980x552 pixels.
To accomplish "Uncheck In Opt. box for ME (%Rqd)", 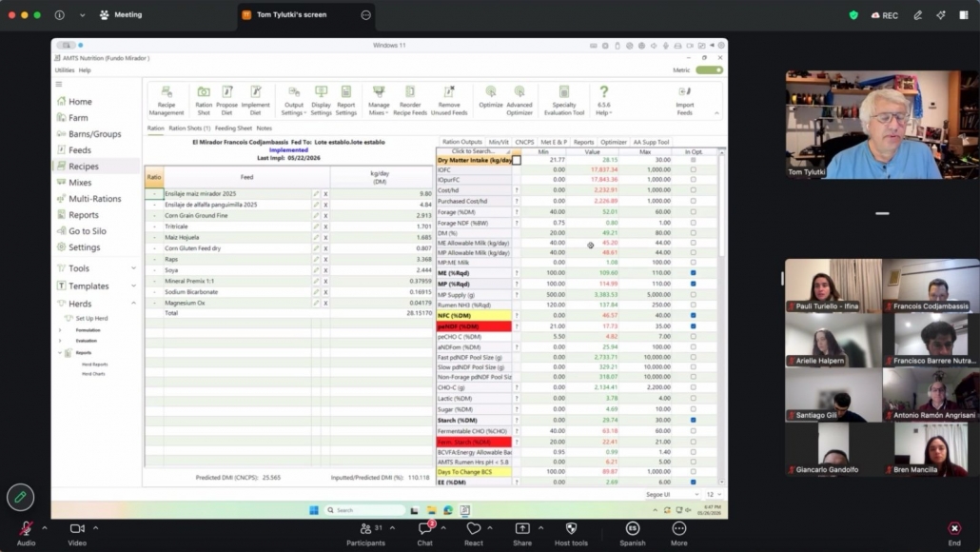I will (x=693, y=273).
